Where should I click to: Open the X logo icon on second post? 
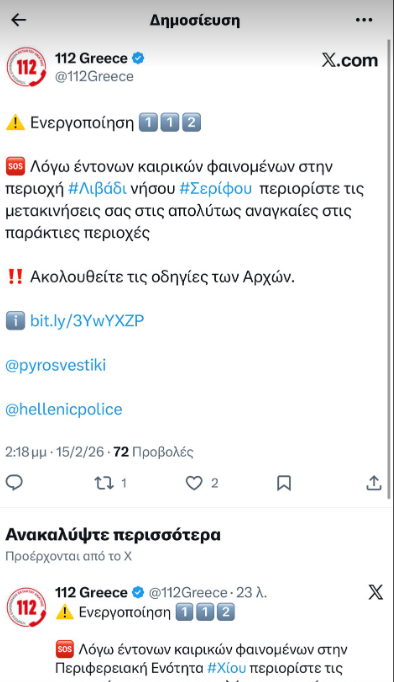[x=376, y=592]
